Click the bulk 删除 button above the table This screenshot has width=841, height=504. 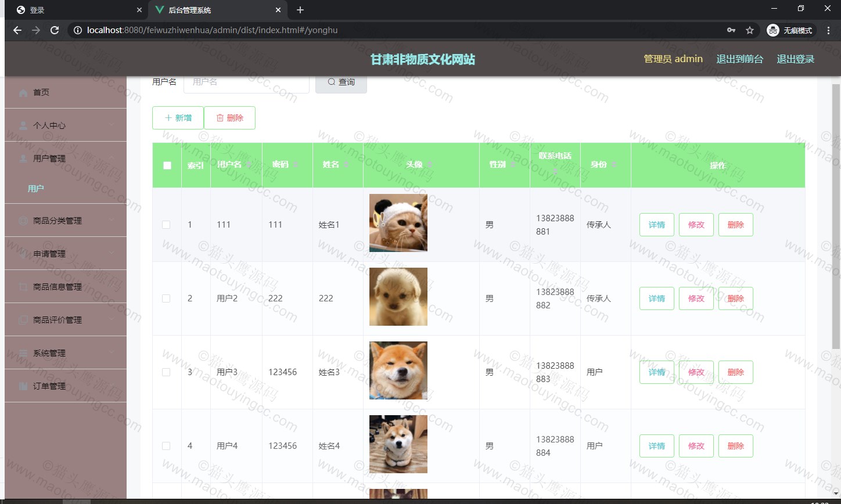coord(229,118)
